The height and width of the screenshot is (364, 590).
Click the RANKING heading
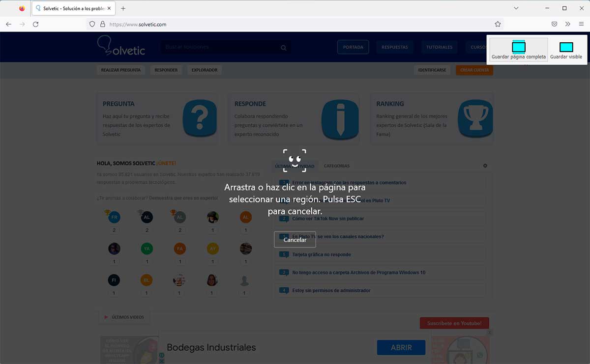(x=390, y=104)
